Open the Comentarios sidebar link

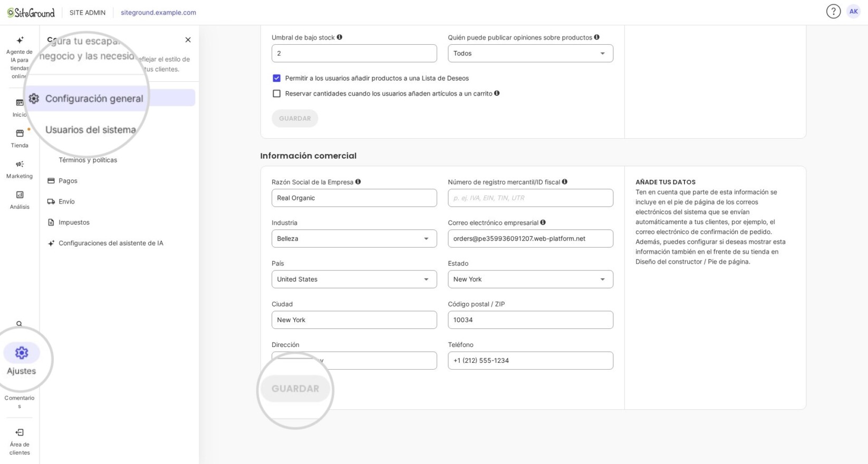click(20, 402)
